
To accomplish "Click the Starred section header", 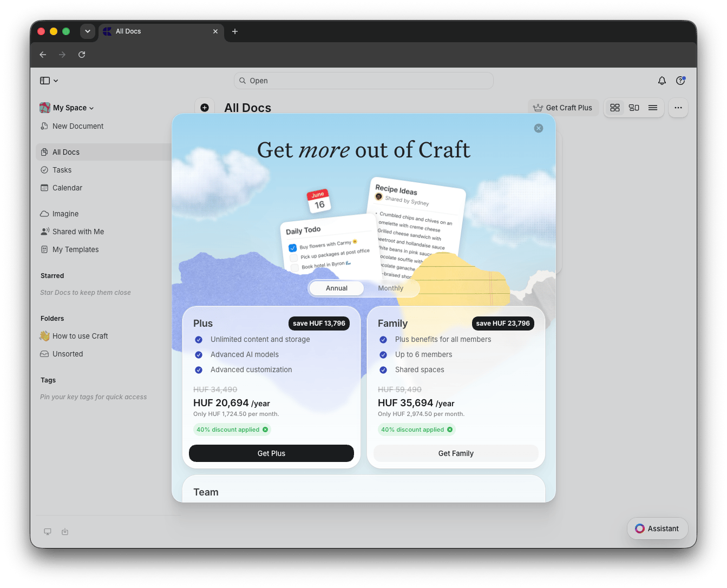I will (x=52, y=276).
